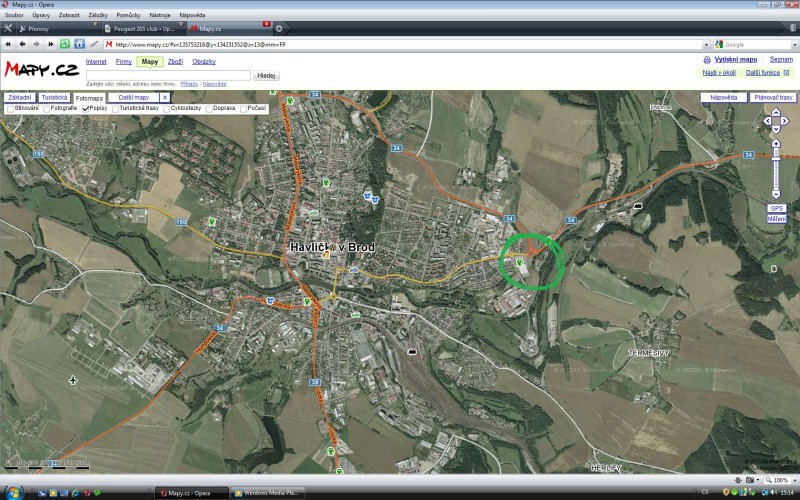This screenshot has height=500, width=800.
Task: Go back using the back arrow
Action: (22, 44)
